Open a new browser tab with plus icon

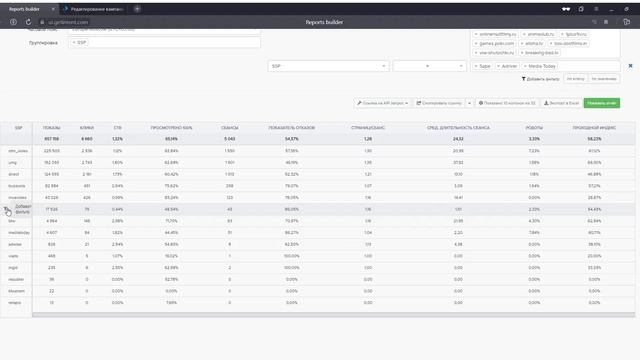point(137,9)
